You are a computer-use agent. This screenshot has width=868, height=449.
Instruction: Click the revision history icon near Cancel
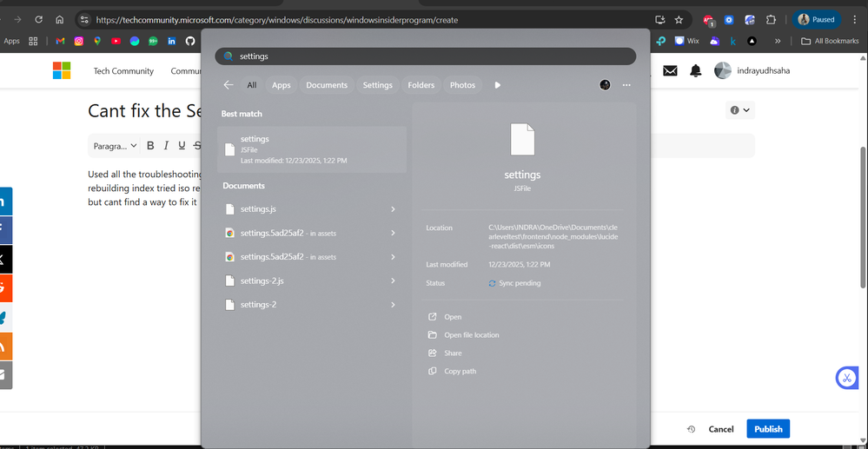point(691,429)
